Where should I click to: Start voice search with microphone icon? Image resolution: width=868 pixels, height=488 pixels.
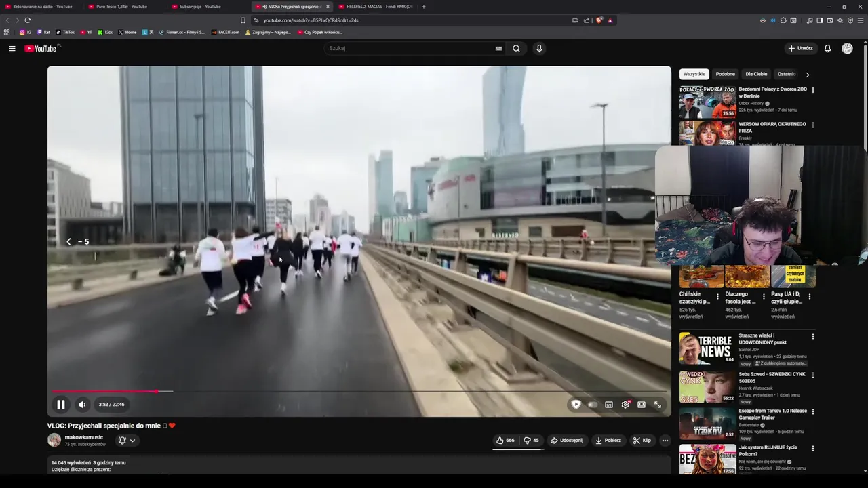pos(539,48)
